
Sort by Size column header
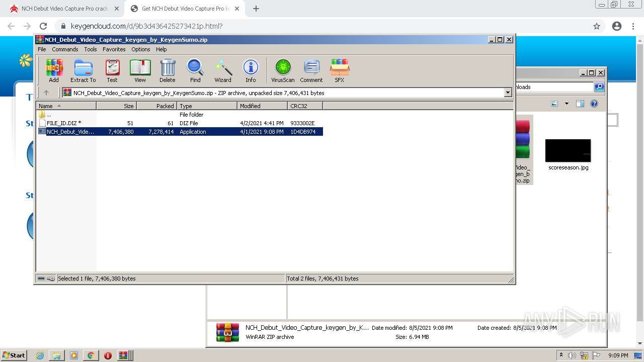click(116, 106)
